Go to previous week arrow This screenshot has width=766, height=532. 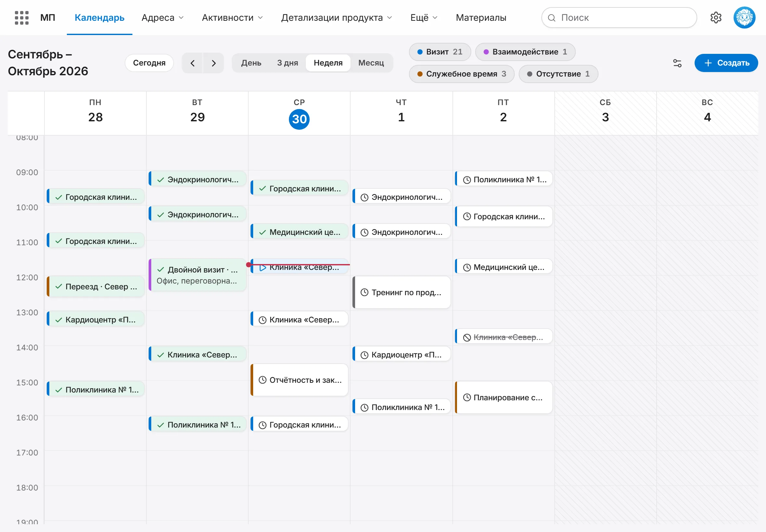(192, 63)
